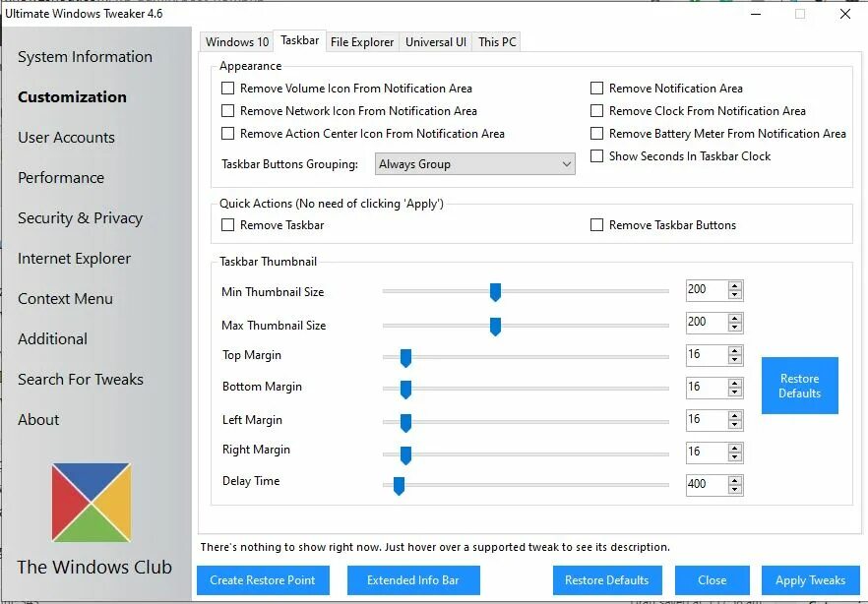The image size is (868, 604).
Task: Select the Taskbar tab
Action: (299, 40)
